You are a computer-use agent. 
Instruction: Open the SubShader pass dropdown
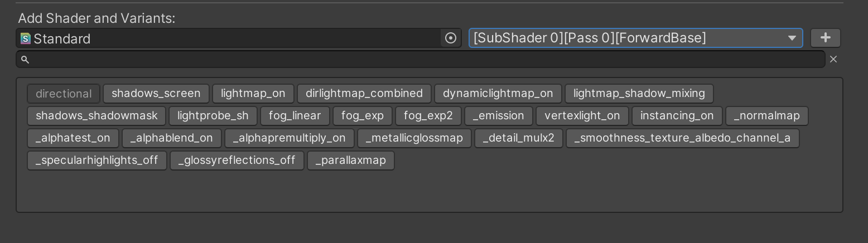coord(635,38)
